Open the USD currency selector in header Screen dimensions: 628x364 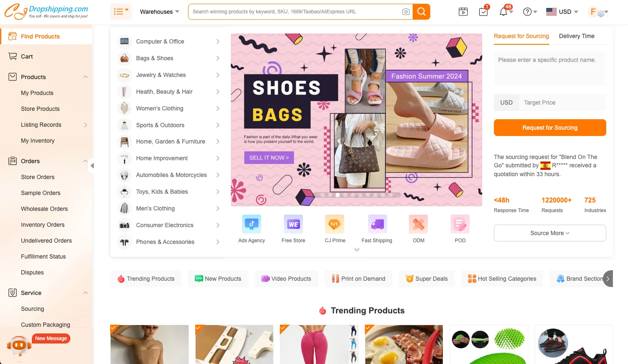tap(562, 12)
